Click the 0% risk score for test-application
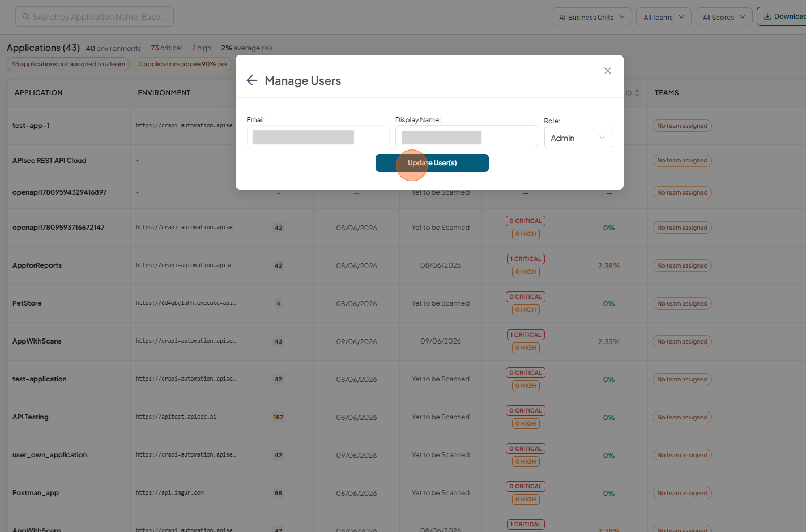Screen dimensions: 806x532 click(x=609, y=379)
